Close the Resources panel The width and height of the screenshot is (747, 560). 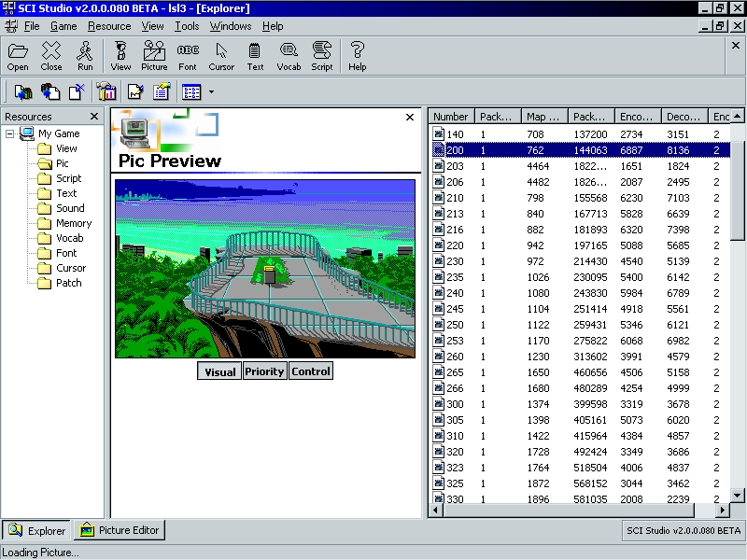(x=94, y=117)
